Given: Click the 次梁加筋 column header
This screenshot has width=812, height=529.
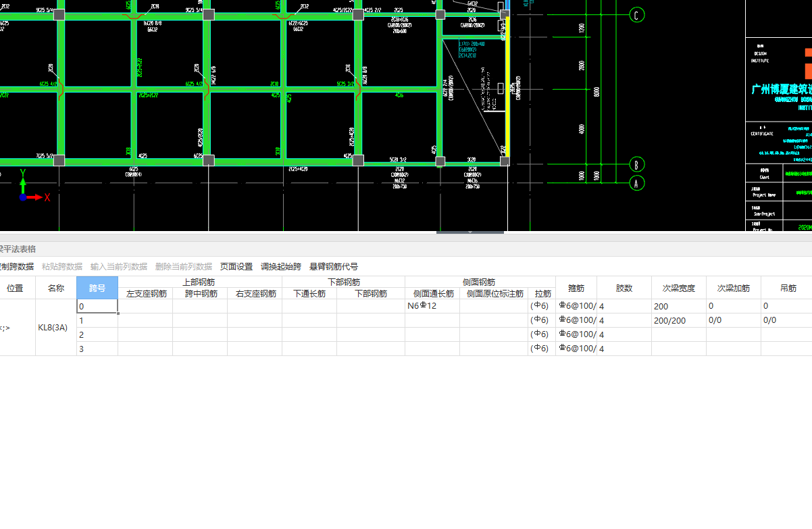Looking at the screenshot, I should [734, 288].
